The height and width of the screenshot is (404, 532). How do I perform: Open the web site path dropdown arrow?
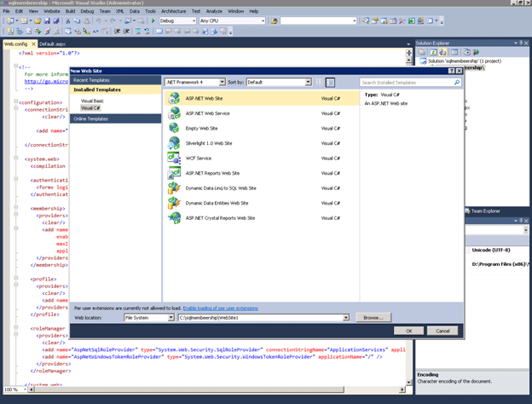coord(346,318)
